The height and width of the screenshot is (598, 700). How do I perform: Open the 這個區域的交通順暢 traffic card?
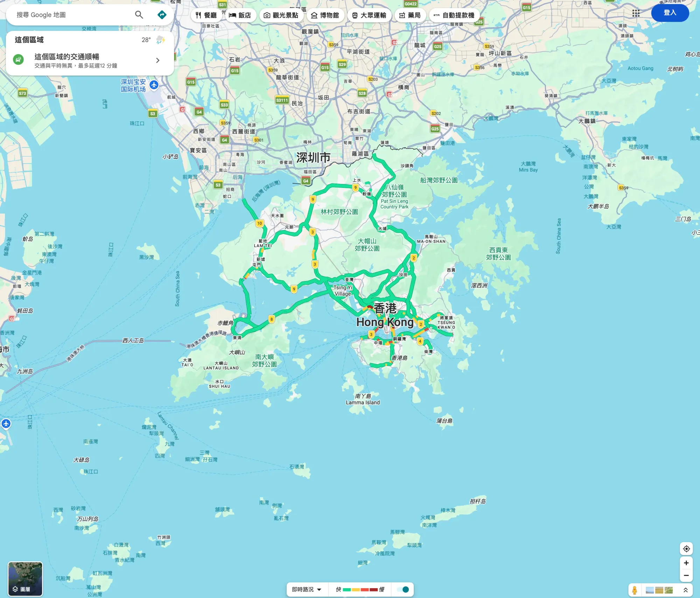click(x=90, y=60)
